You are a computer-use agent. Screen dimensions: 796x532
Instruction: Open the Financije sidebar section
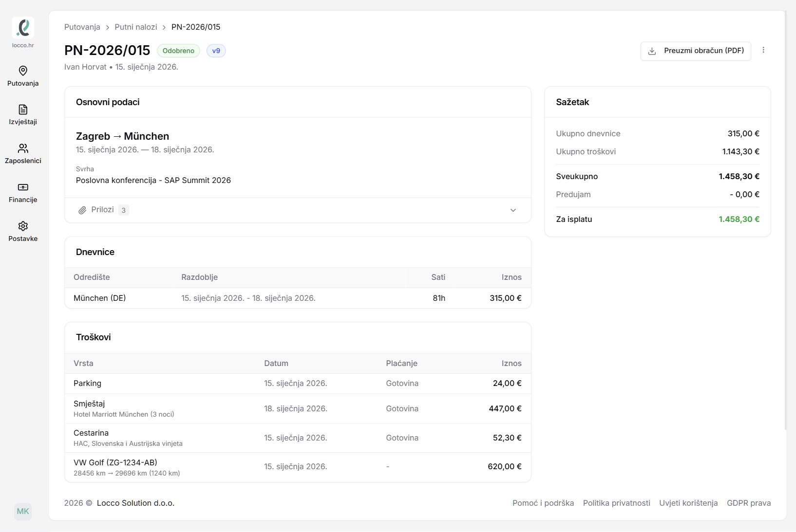(x=23, y=193)
